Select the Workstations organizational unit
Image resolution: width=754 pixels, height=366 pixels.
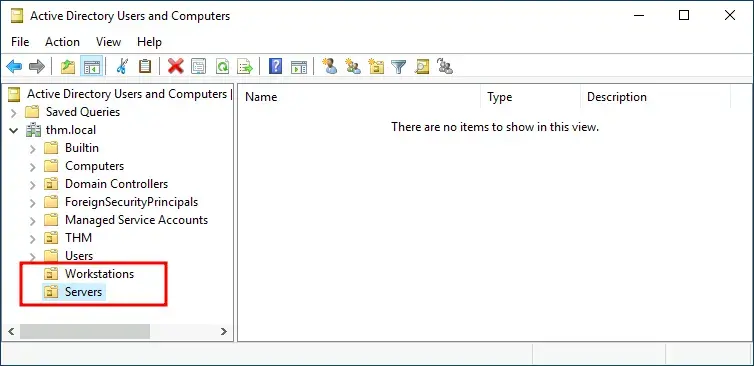(x=99, y=274)
